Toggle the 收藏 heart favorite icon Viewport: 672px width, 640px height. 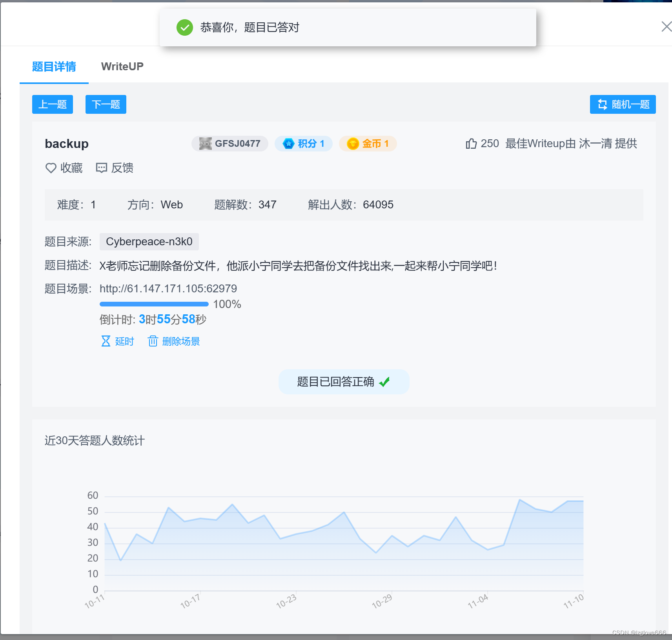coord(51,168)
